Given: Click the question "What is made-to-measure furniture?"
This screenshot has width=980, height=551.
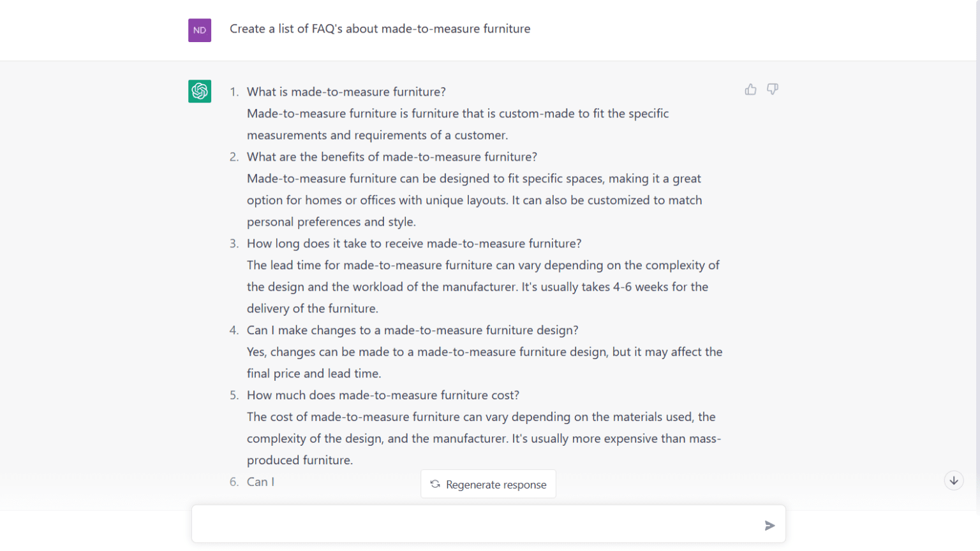Looking at the screenshot, I should [346, 92].
